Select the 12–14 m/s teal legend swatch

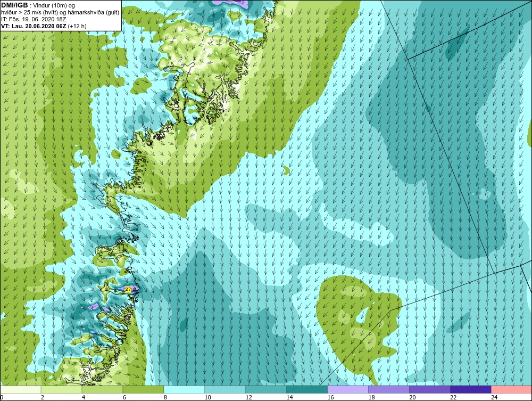click(x=266, y=389)
